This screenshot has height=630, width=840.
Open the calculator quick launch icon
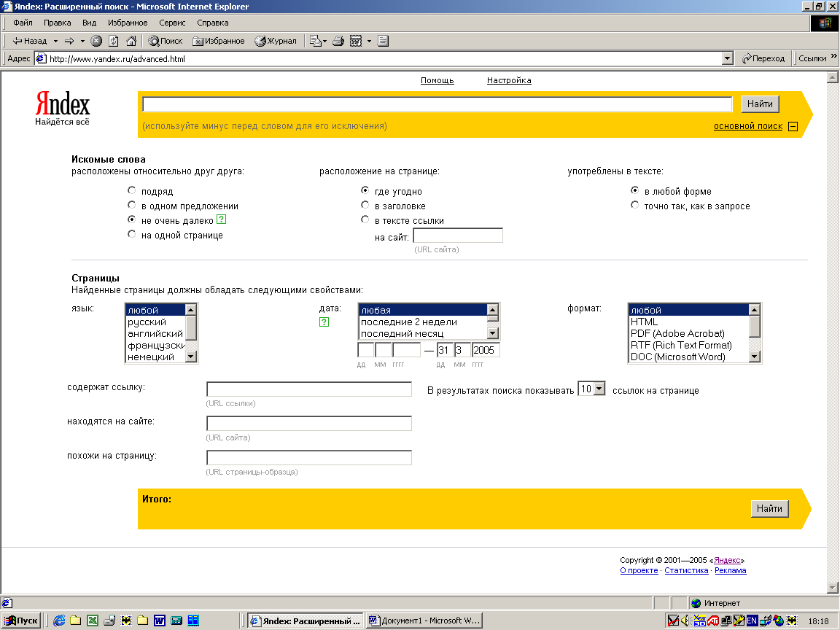tap(176, 621)
